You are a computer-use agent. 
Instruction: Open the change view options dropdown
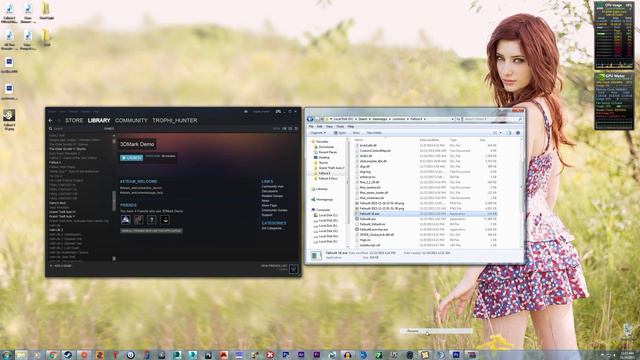point(500,133)
